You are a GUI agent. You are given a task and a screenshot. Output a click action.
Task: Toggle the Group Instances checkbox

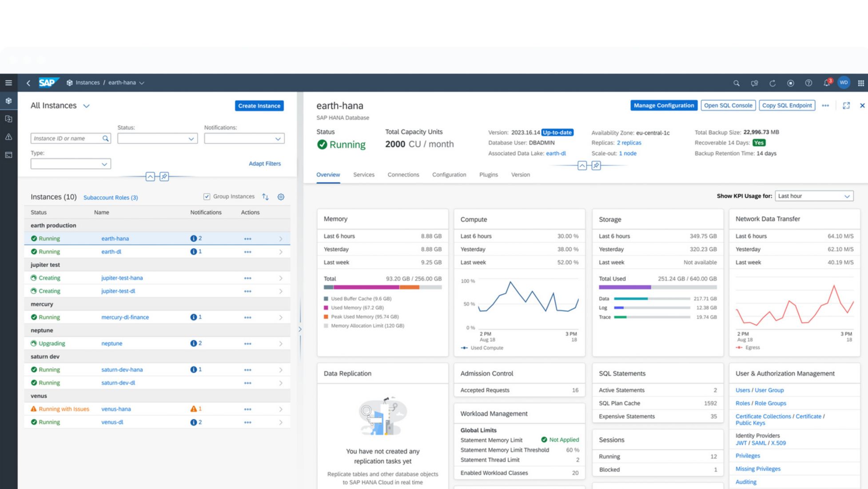tap(207, 196)
